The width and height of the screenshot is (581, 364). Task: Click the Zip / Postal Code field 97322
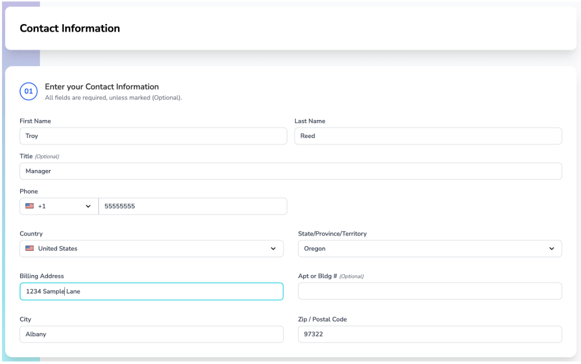(x=430, y=334)
